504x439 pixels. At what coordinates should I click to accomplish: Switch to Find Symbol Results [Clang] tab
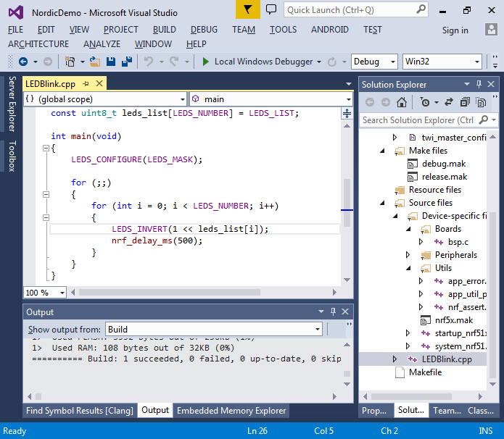tap(79, 411)
